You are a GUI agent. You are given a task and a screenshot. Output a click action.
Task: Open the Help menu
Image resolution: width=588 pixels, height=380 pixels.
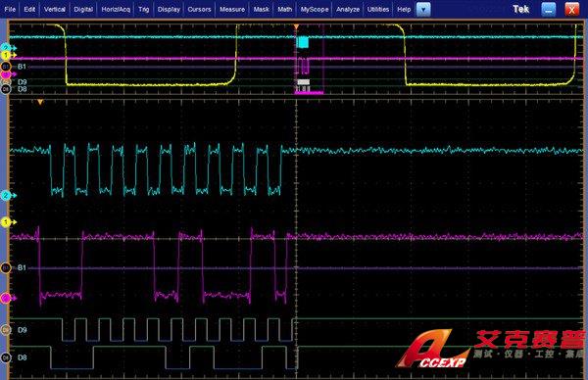coord(404,10)
